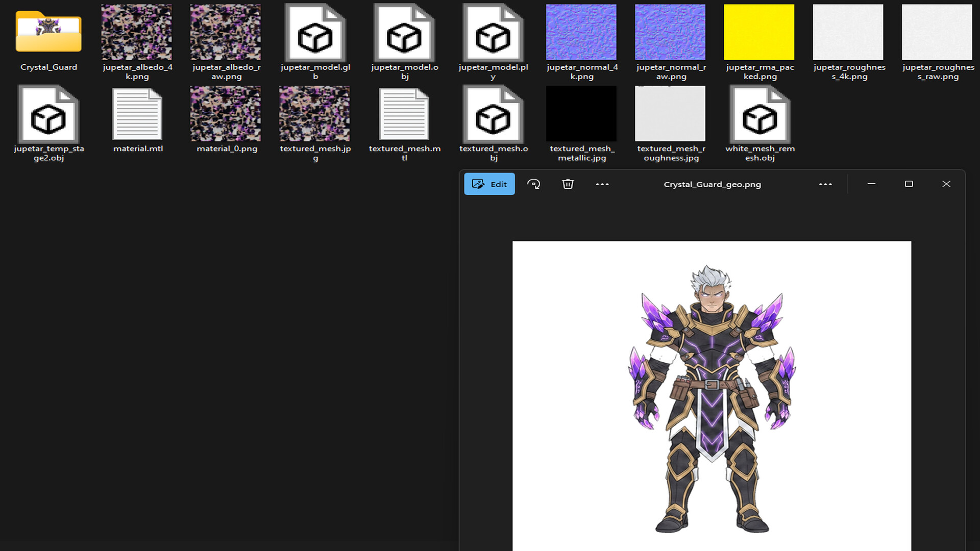This screenshot has width=980, height=551.
Task: Click the material.mtl filename label
Action: pyautogui.click(x=138, y=148)
